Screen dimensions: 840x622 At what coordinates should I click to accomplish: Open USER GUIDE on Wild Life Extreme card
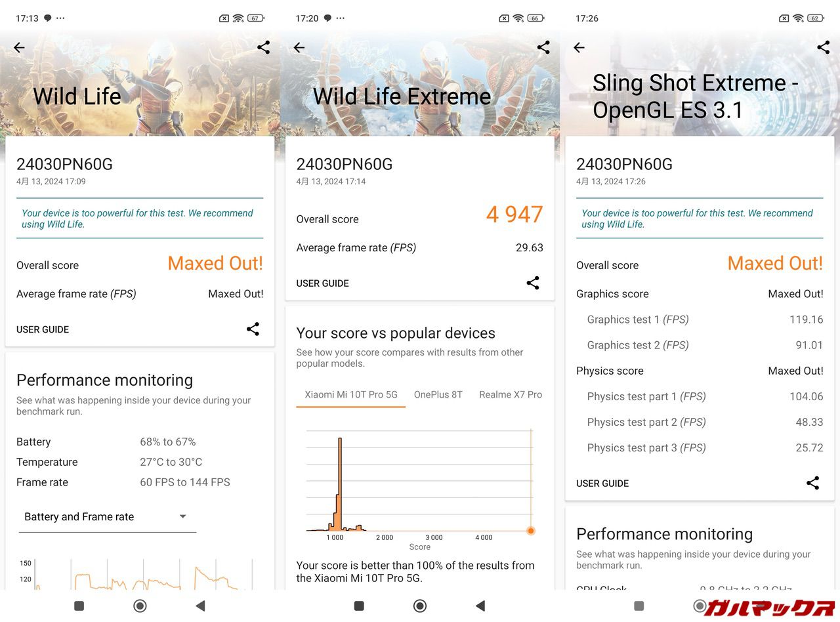pos(322,283)
